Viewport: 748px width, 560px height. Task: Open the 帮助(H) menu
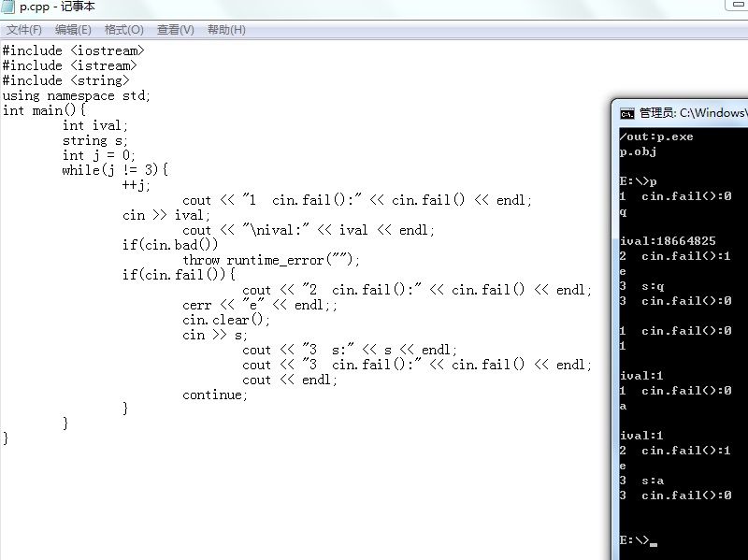coord(226,30)
